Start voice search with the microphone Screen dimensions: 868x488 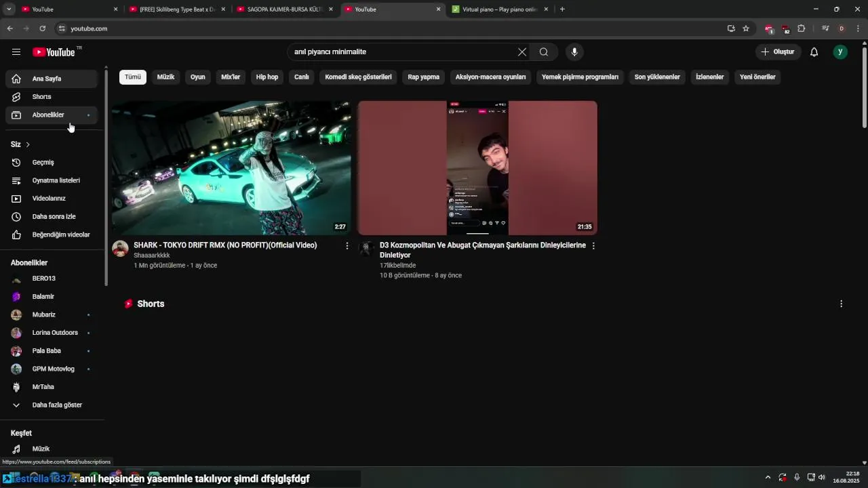click(x=574, y=52)
